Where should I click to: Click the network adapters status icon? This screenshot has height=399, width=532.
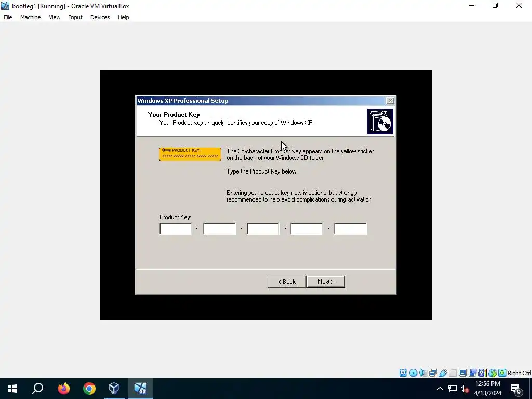(x=433, y=373)
